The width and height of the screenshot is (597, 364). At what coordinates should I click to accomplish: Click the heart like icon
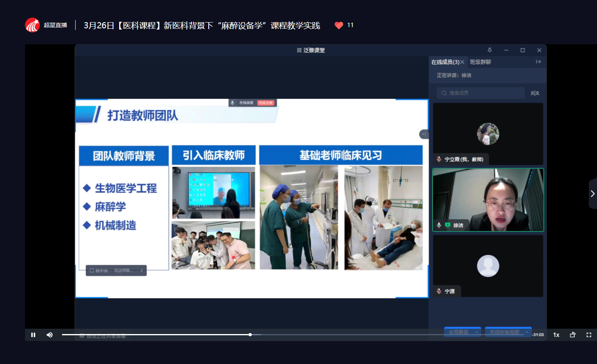339,25
